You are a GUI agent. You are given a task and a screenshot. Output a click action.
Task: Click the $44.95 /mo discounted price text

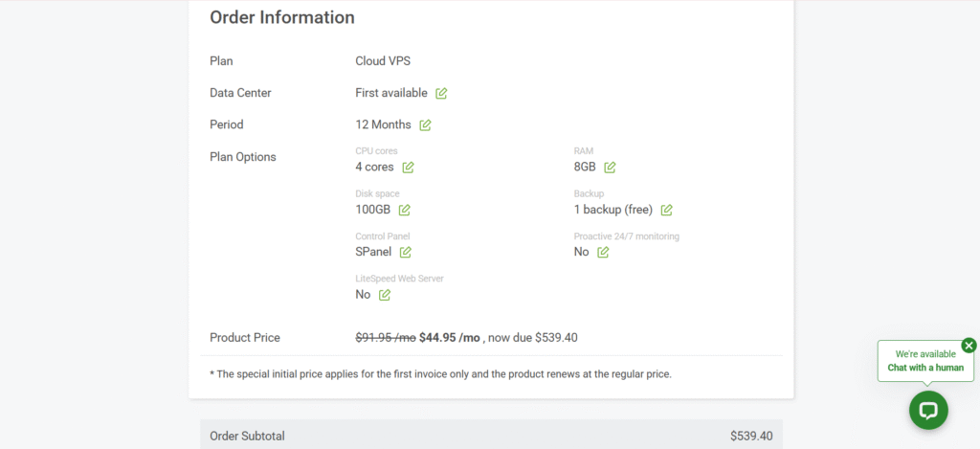[449, 337]
